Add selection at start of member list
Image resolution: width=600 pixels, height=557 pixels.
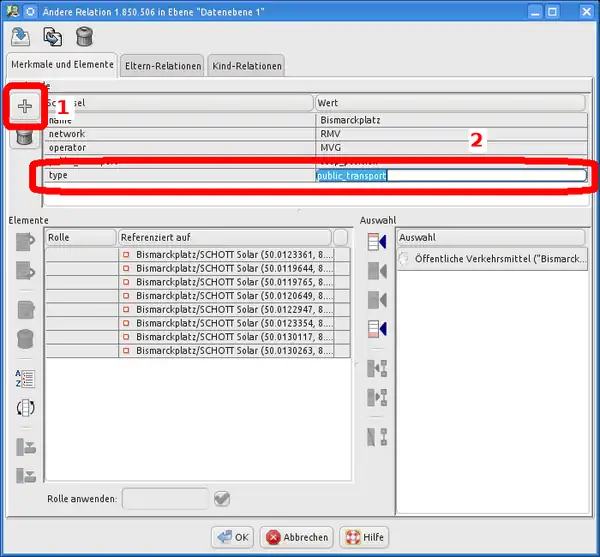click(377, 241)
